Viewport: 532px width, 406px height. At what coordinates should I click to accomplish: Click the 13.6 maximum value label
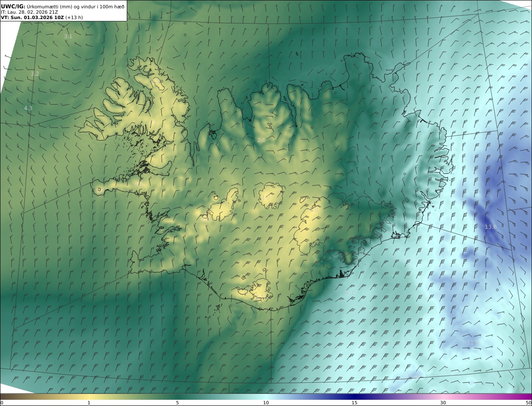tap(490, 227)
